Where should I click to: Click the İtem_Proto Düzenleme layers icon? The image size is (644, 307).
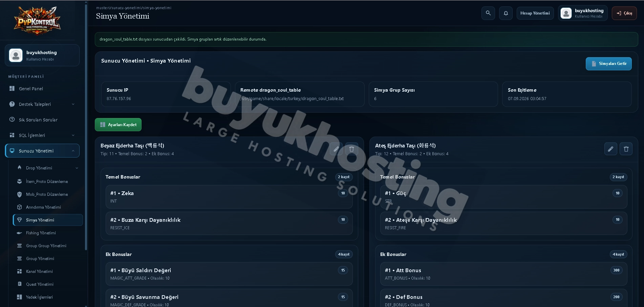click(x=20, y=182)
